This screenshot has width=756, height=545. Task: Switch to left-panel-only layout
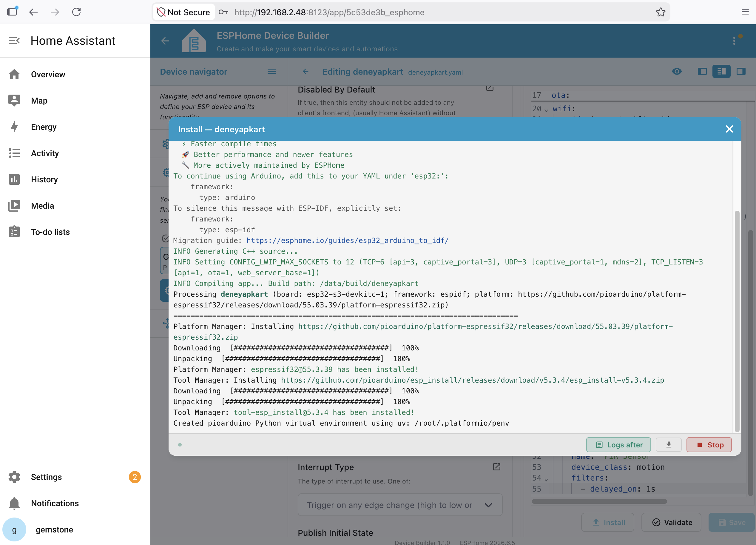[702, 71]
